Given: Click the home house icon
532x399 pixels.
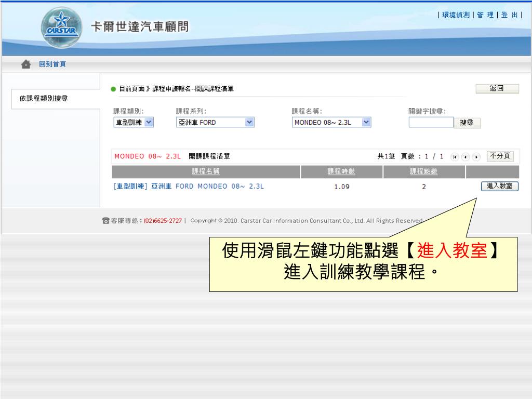Looking at the screenshot, I should (x=26, y=64).
